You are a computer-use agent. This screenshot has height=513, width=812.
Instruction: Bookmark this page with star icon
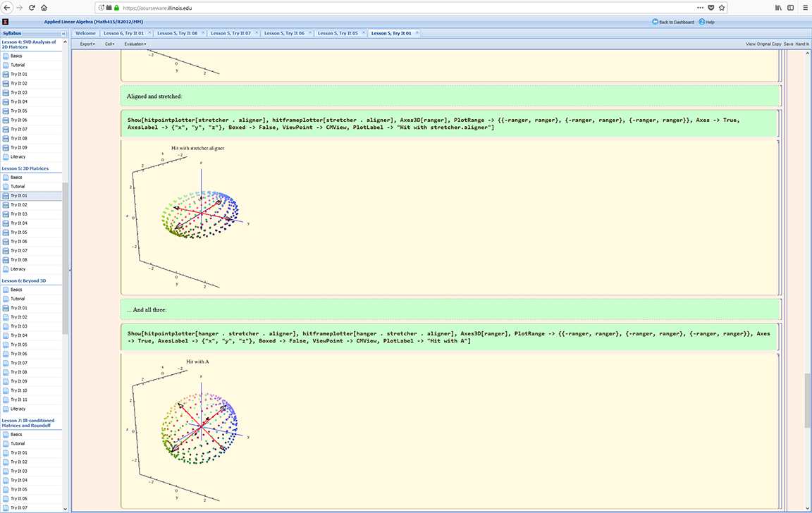[722, 8]
